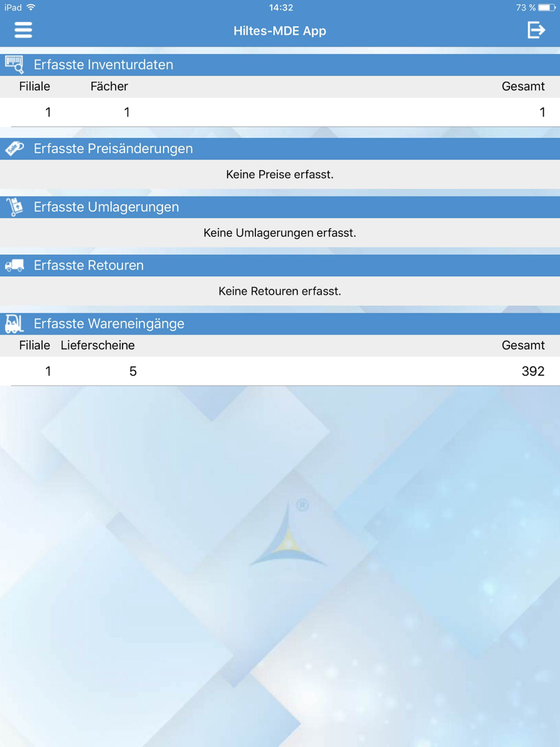Image resolution: width=560 pixels, height=747 pixels.
Task: Open the Erfasste Umlagerungen section header
Action: click(280, 207)
